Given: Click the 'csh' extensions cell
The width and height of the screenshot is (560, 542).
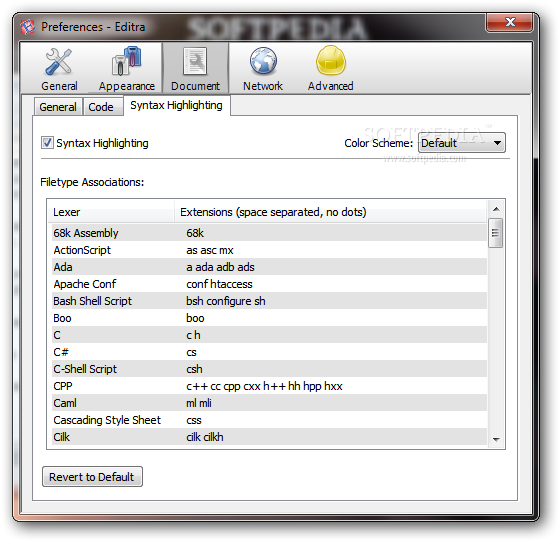Looking at the screenshot, I should 194,369.
